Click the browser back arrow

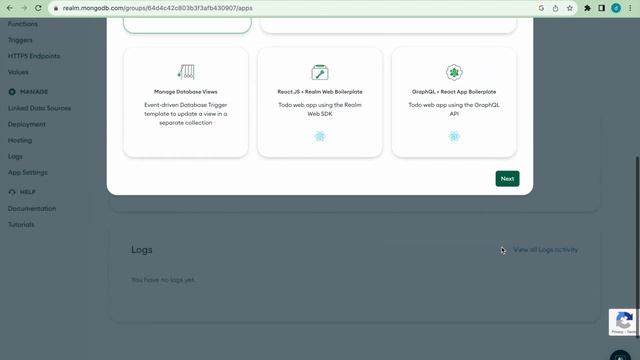click(x=9, y=8)
